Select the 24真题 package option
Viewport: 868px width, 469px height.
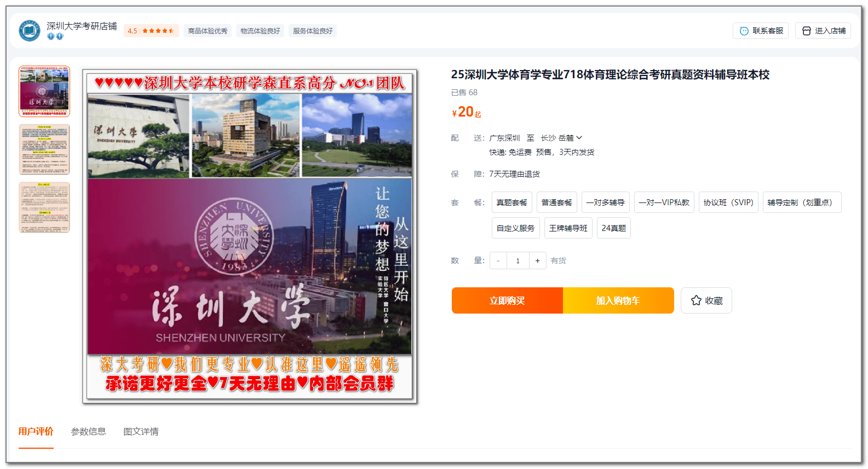[614, 228]
